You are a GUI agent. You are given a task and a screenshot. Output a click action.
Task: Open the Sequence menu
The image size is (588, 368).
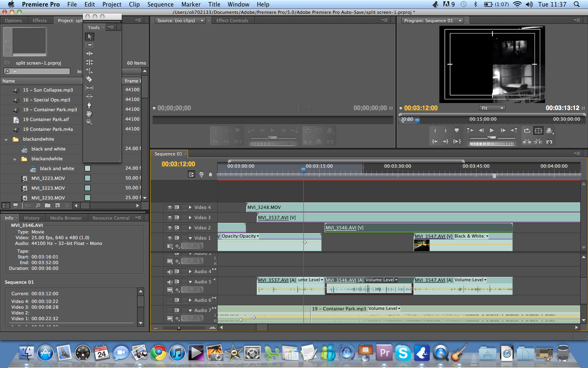click(160, 4)
